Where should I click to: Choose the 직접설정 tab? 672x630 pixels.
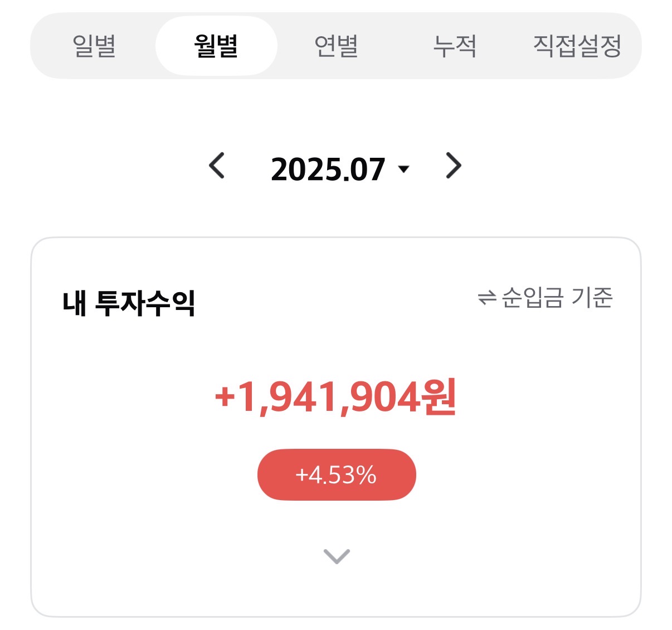577,46
